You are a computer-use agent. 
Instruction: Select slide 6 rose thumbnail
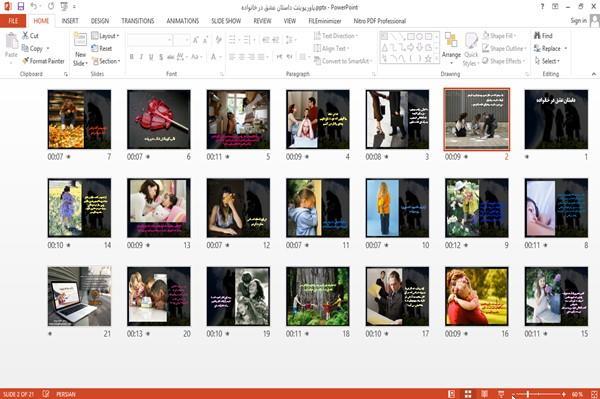[x=159, y=119]
